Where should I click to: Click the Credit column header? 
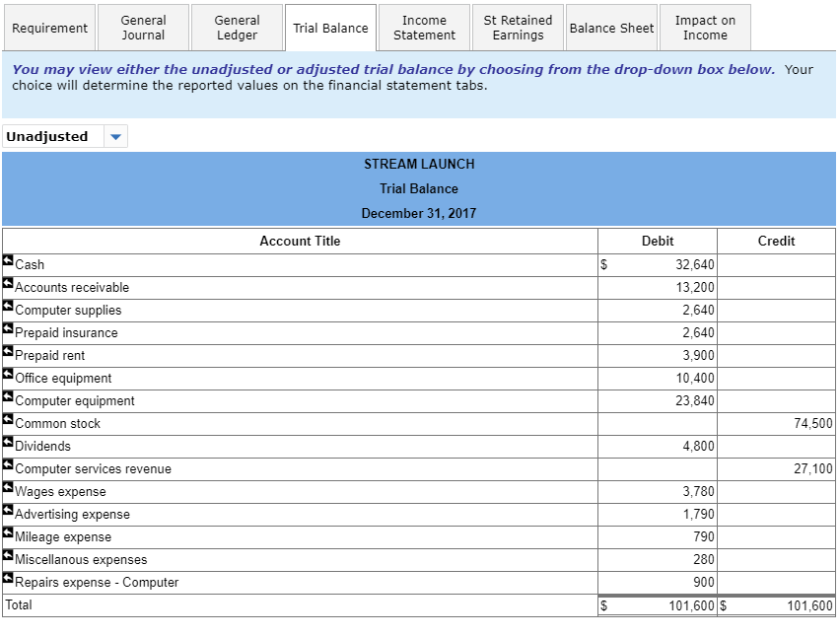776,241
